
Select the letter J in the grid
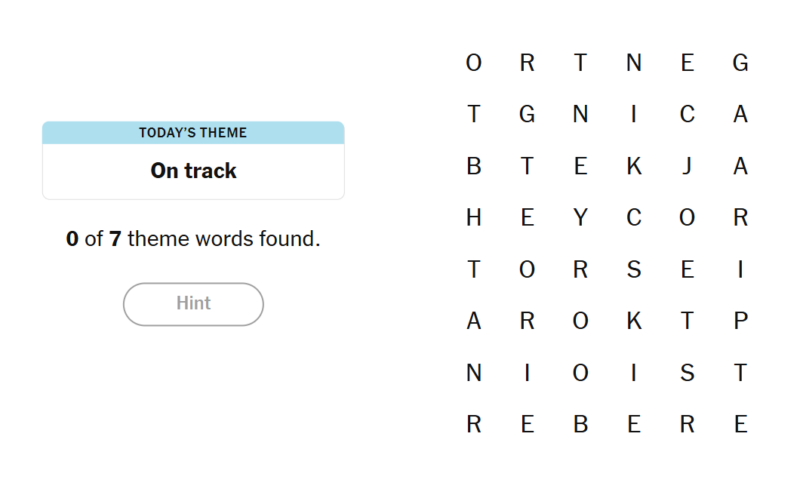[x=687, y=167]
